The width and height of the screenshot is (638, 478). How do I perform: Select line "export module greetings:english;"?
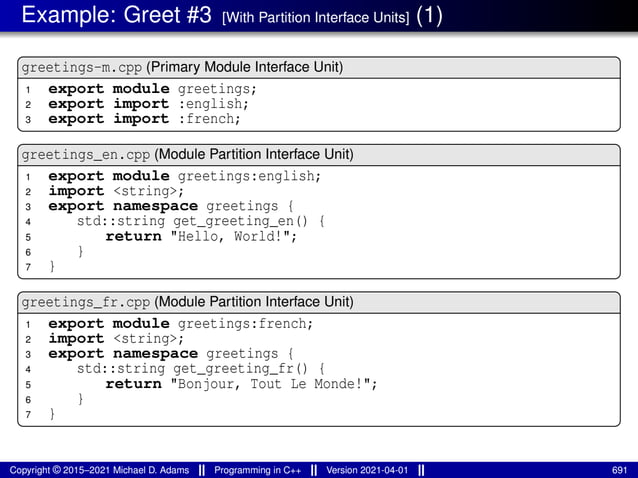point(185,176)
